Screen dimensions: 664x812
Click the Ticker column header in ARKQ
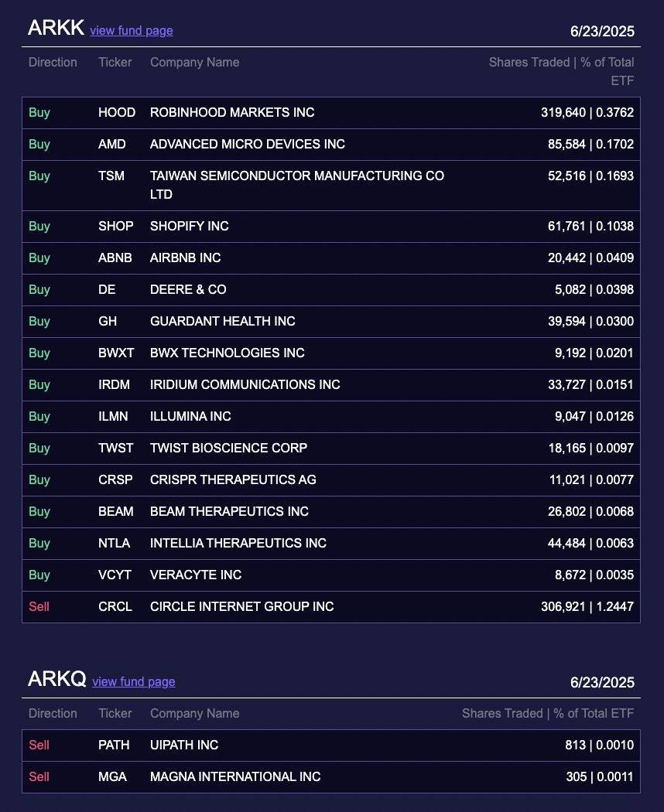[x=115, y=714]
